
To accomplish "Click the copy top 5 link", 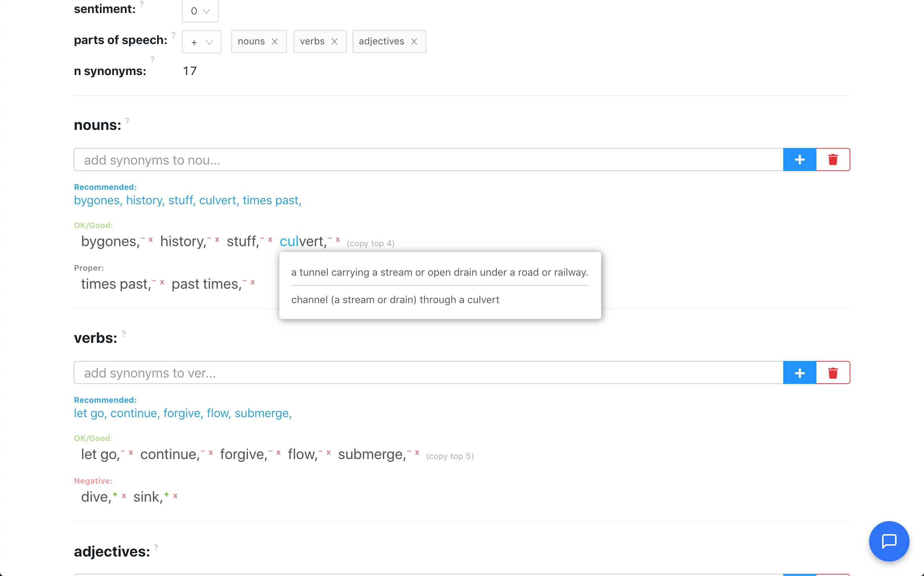I will (x=449, y=457).
